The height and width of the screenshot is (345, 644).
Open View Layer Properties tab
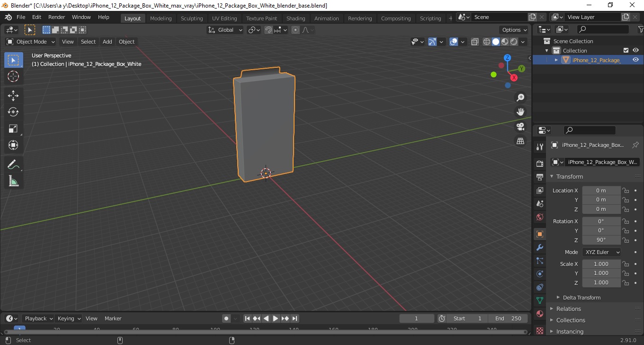(540, 191)
